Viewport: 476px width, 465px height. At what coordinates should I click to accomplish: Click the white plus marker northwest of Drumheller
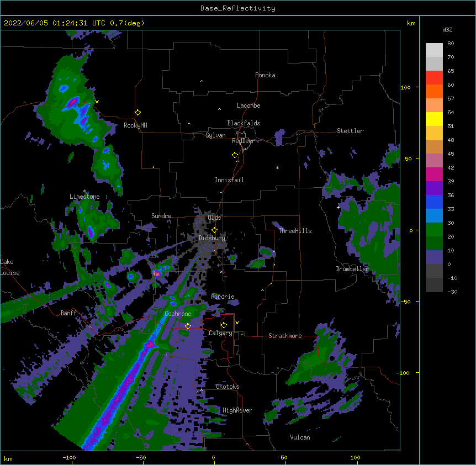click(338, 207)
